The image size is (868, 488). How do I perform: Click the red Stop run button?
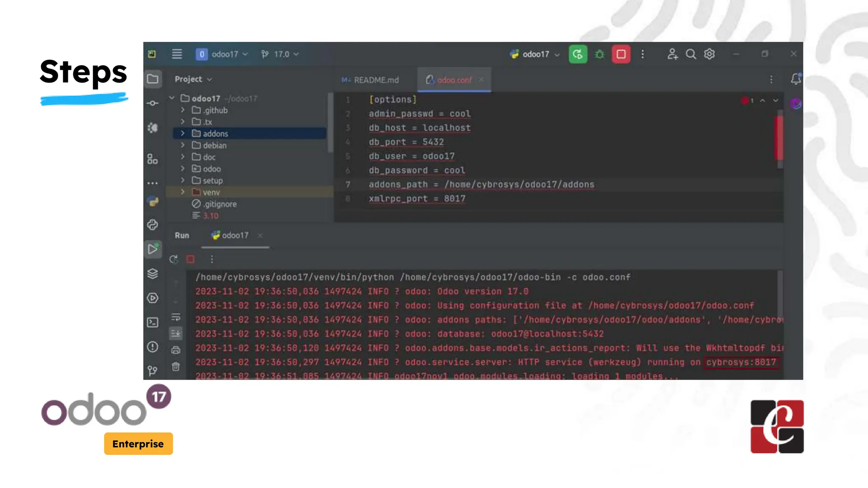point(621,54)
